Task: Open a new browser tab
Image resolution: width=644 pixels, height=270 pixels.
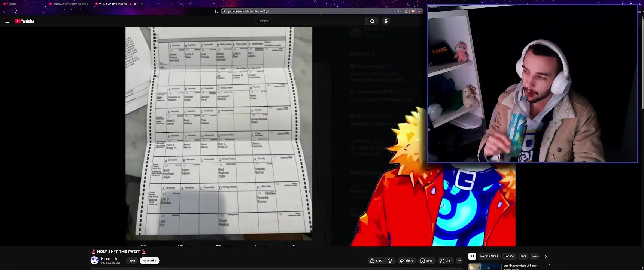Action: click(142, 4)
